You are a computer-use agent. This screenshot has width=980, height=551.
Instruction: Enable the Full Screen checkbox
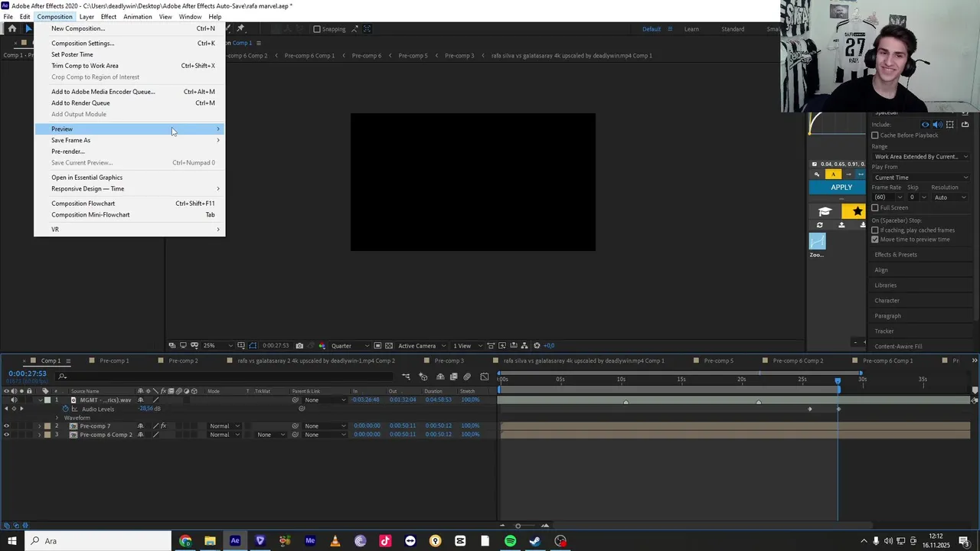click(875, 208)
